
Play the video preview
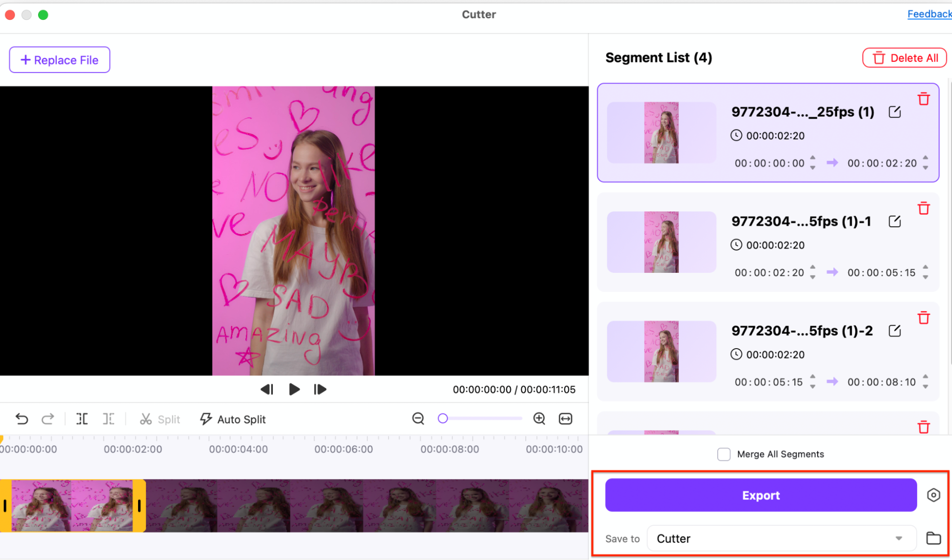pos(294,390)
